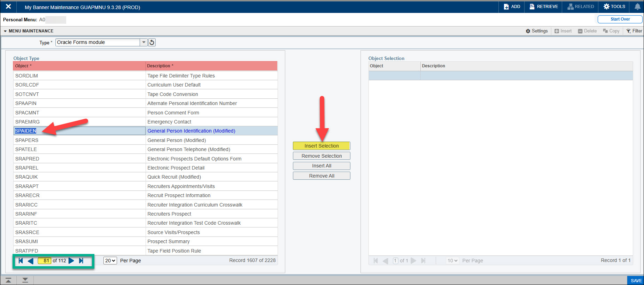Viewport: 644px width, 285px height.
Task: Click the previous section up-arrow icon
Action: pyautogui.click(x=8, y=280)
